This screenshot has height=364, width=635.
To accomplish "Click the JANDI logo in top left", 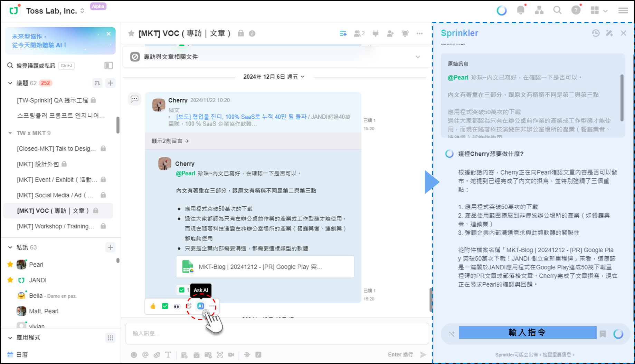I will [x=14, y=11].
